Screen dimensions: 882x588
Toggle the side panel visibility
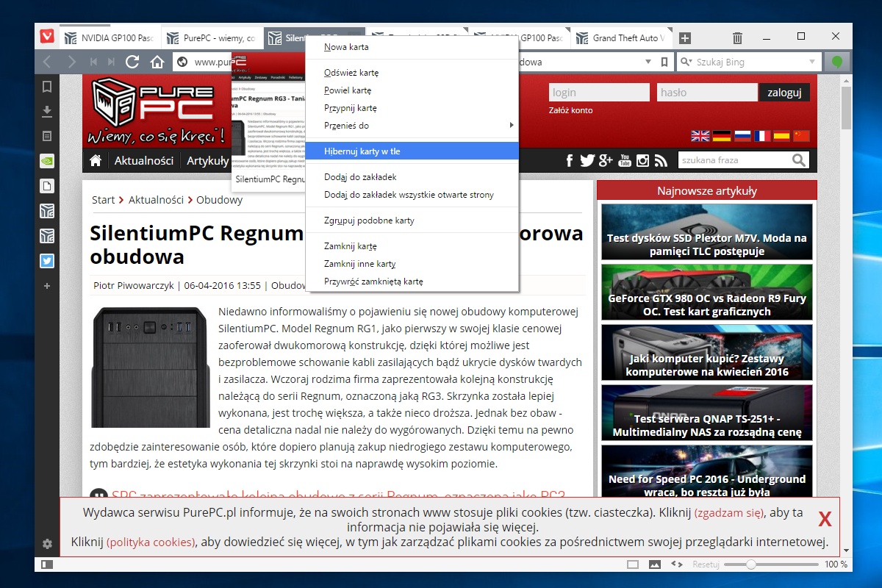47,564
